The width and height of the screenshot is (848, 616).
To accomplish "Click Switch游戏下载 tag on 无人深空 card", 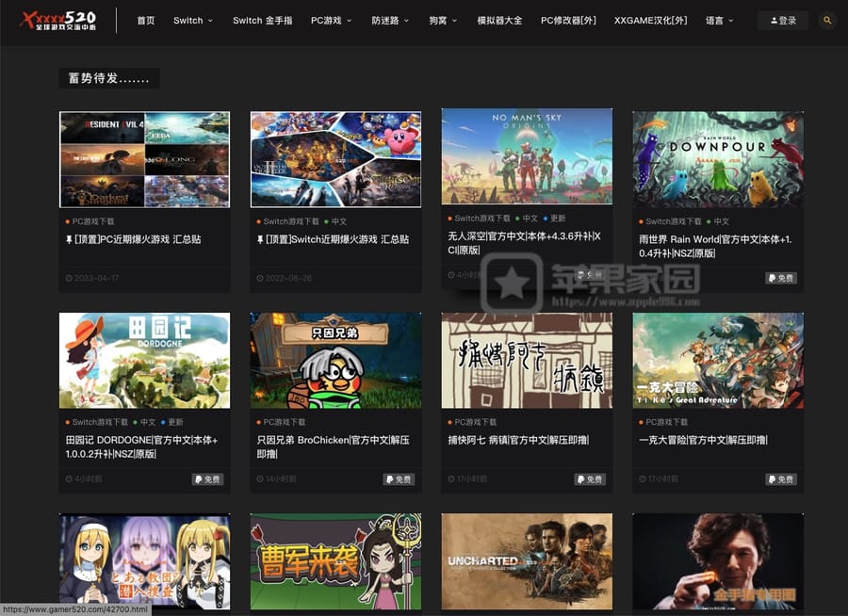I will pos(480,218).
